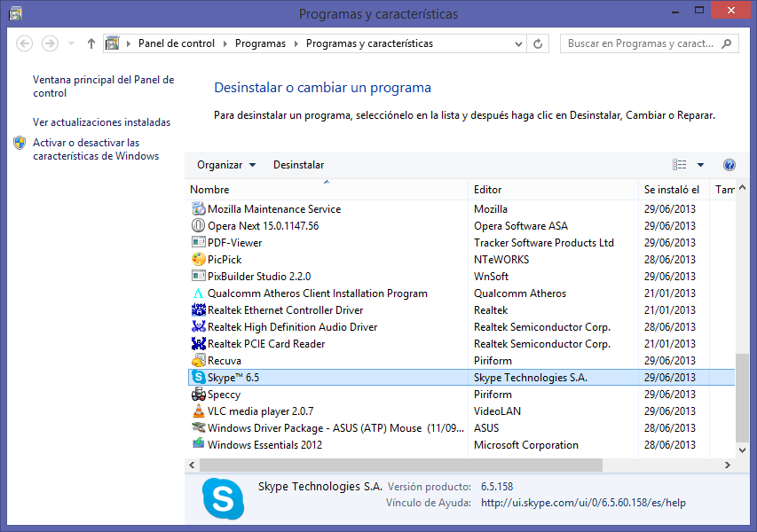757x532 pixels.
Task: Open the address bar history dropdown
Action: [517, 43]
